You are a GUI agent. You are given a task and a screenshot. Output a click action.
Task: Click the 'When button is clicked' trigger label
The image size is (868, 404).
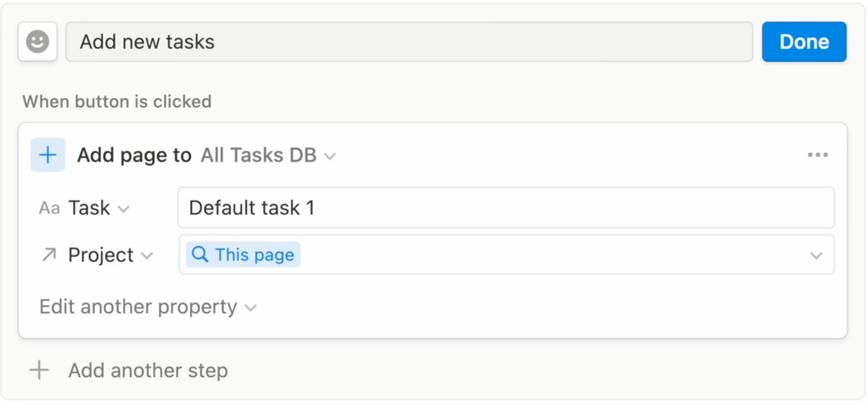(x=117, y=102)
